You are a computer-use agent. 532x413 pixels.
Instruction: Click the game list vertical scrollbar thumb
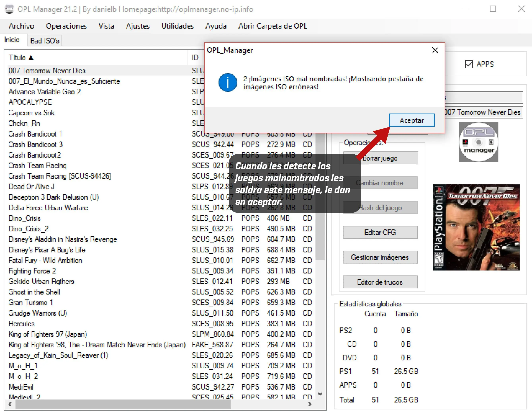pyautogui.click(x=320, y=197)
